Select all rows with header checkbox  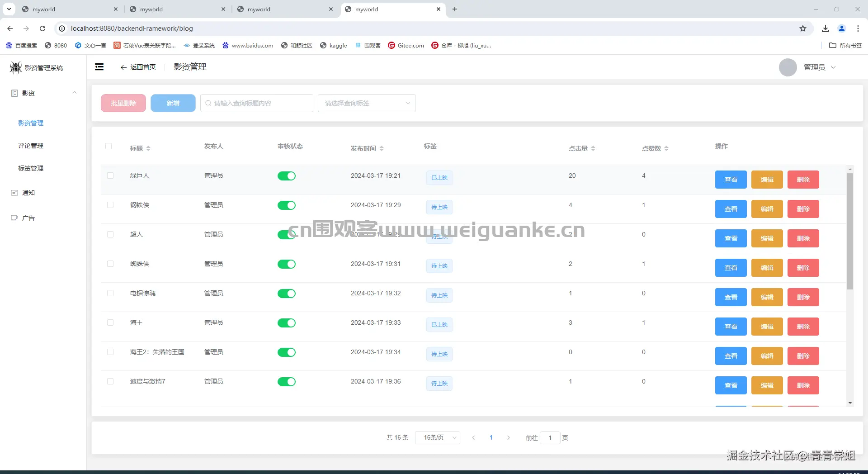click(x=108, y=146)
